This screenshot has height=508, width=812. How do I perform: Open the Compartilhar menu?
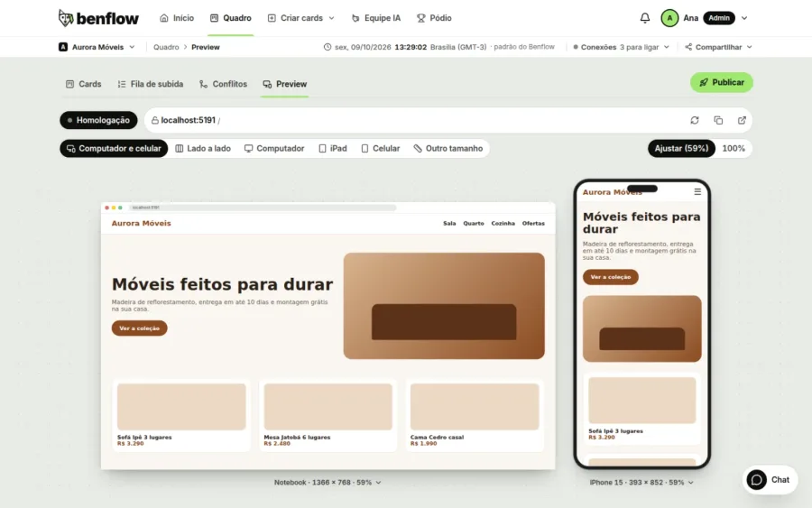coord(718,47)
